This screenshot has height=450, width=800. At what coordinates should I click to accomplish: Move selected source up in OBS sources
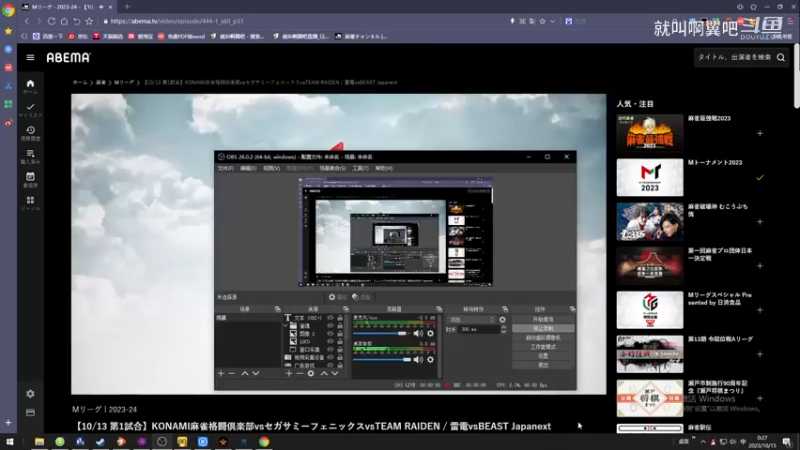pyautogui.click(x=324, y=373)
